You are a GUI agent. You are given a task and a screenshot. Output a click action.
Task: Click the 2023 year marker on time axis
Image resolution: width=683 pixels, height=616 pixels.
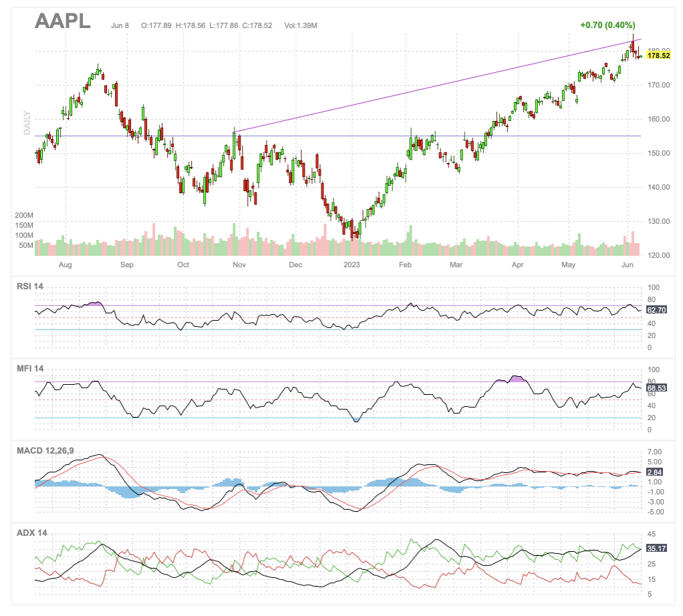pyautogui.click(x=352, y=265)
